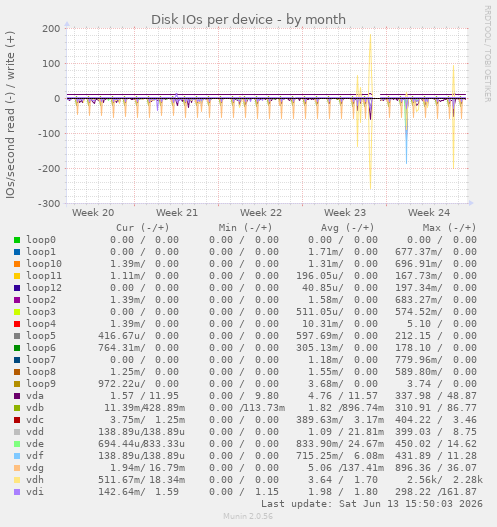Click the vdb average value '1.82 /896.74m'
The height and width of the screenshot is (527, 497).
(346, 408)
